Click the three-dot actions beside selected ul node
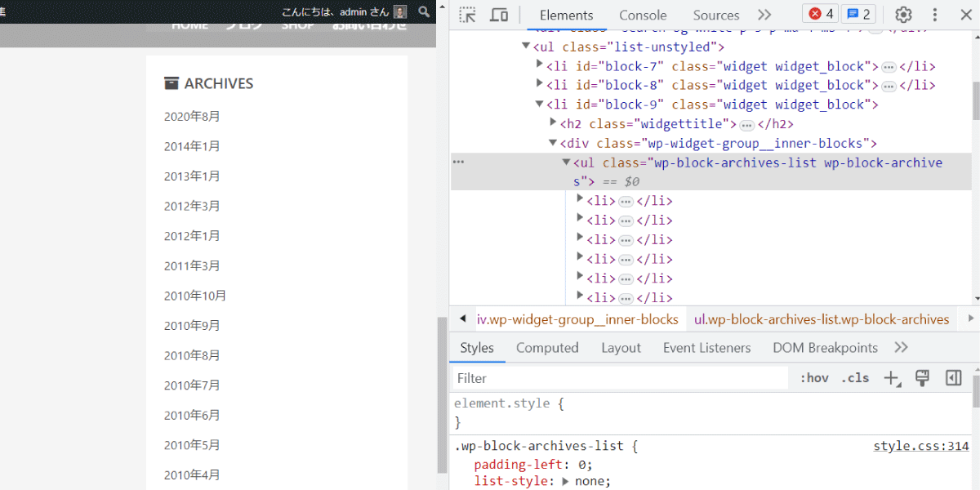Image resolution: width=980 pixels, height=490 pixels. (x=458, y=163)
